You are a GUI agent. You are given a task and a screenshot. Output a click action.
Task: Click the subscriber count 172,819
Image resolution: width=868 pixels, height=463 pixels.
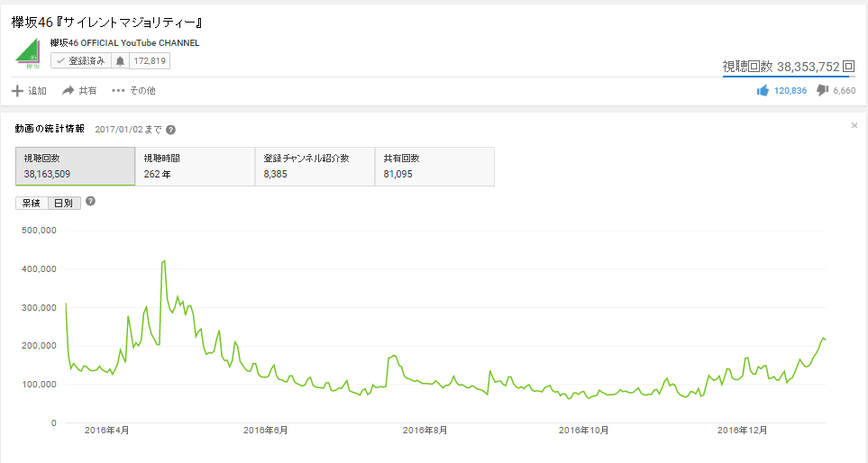150,61
